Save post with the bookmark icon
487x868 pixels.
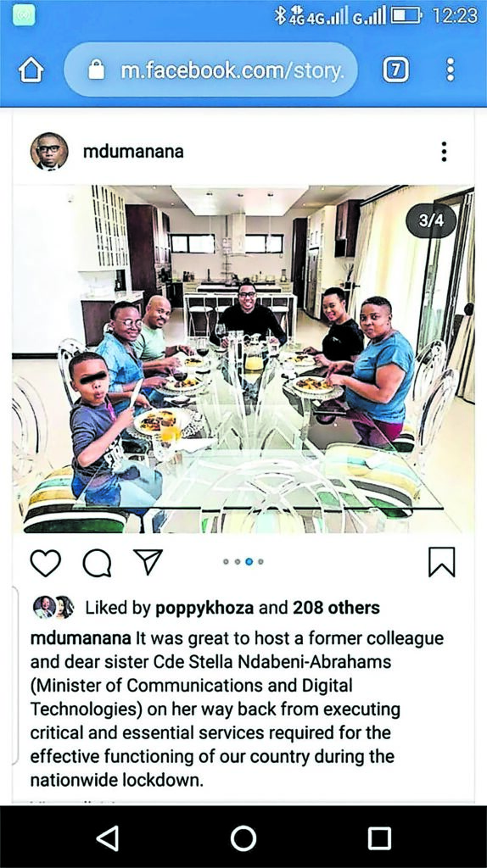441,562
